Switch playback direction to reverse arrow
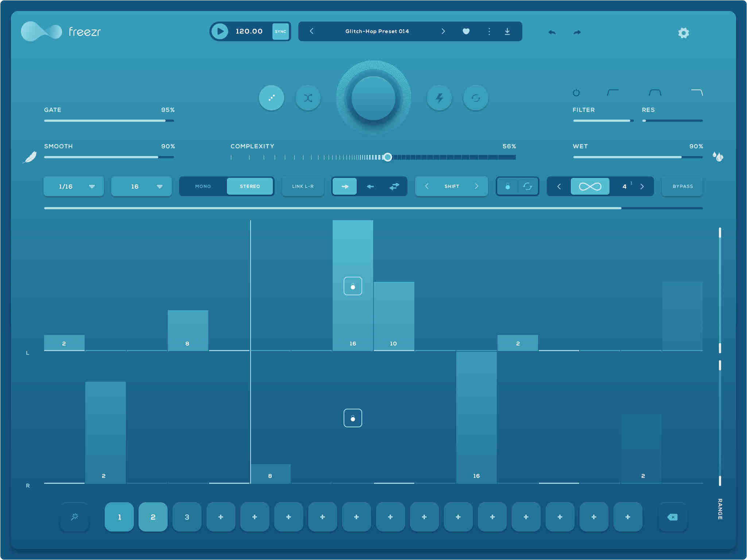 371,186
